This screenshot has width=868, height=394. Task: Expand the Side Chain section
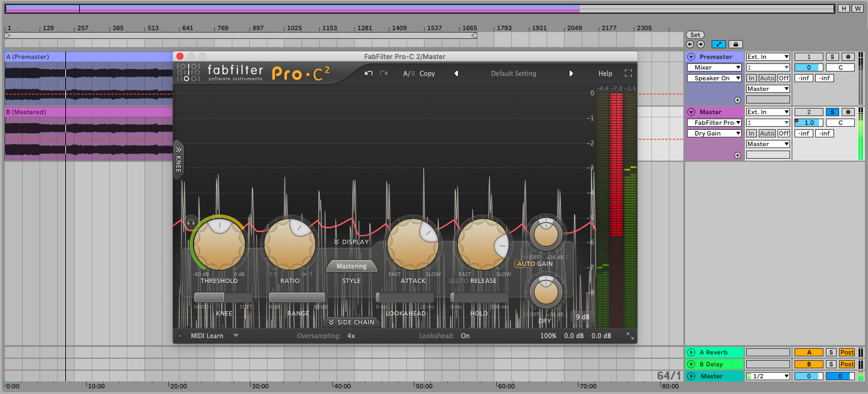pyautogui.click(x=351, y=322)
